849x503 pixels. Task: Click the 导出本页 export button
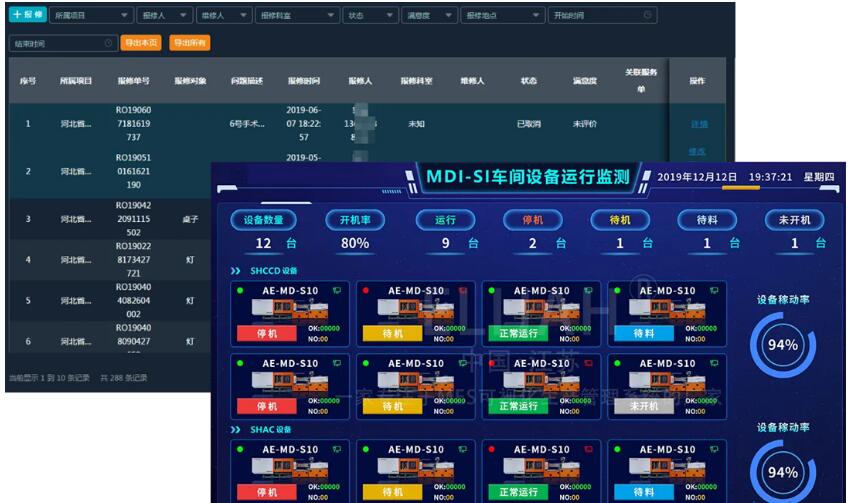141,43
